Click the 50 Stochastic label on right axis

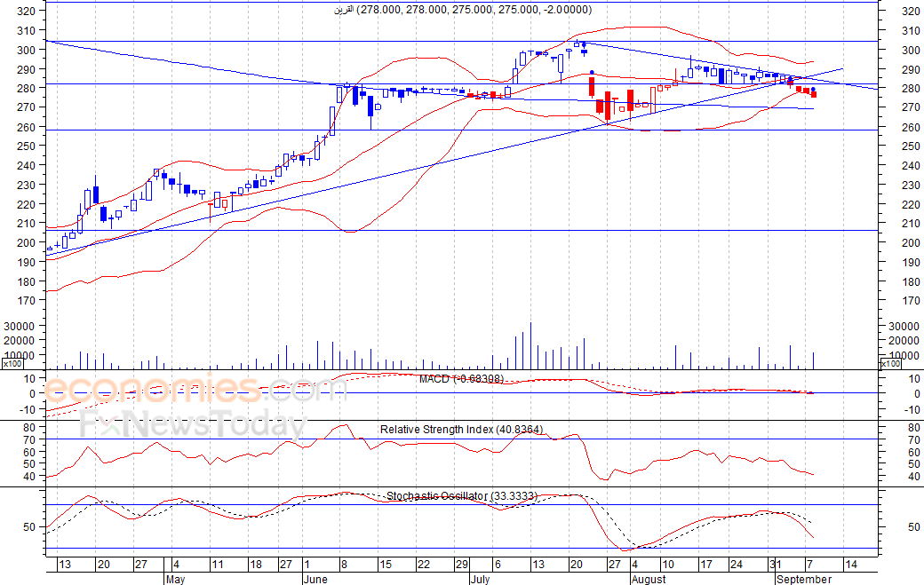click(914, 526)
